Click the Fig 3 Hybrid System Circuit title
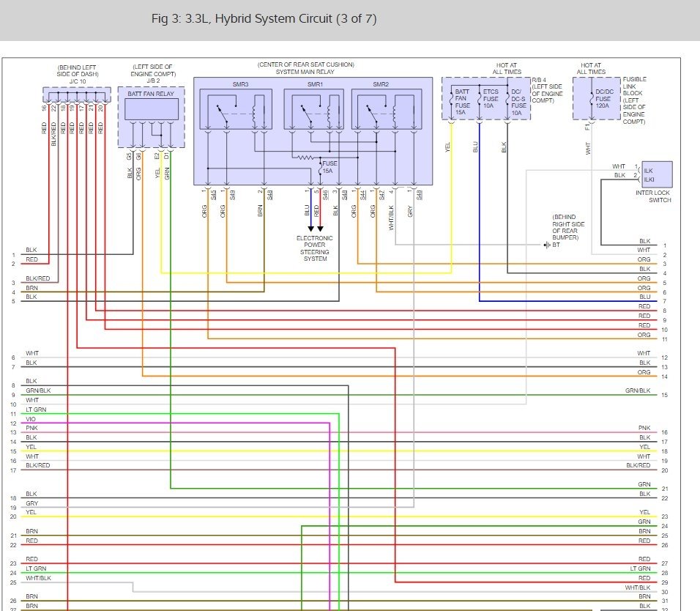700x611 pixels. point(264,19)
